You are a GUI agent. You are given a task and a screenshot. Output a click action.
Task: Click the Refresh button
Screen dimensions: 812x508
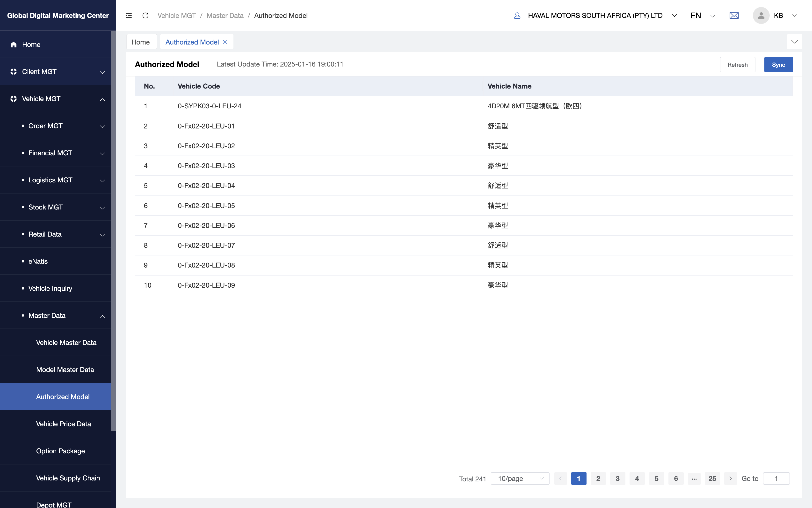click(x=737, y=65)
